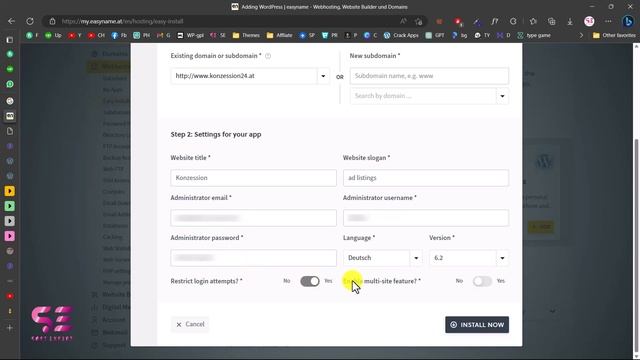This screenshot has width=640, height=360.
Task: Open the browser downloads icon
Action: (x=570, y=21)
